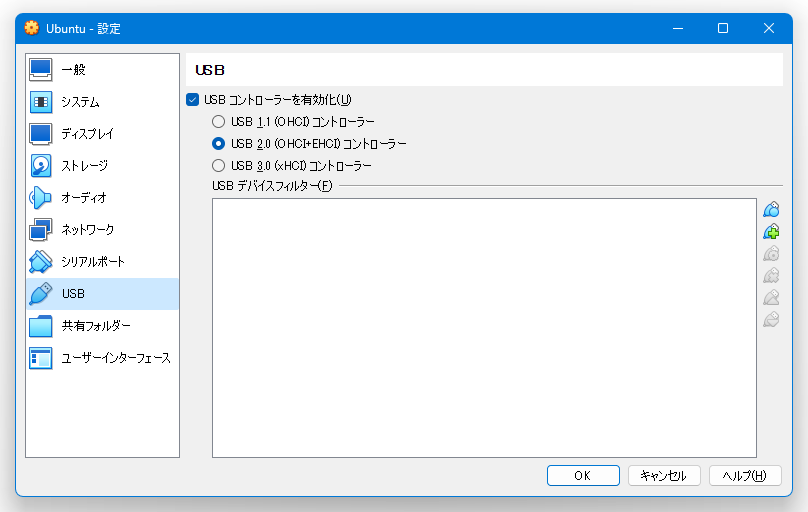808x512 pixels.
Task: Open the ネットワーク network settings
Action: [x=103, y=230]
